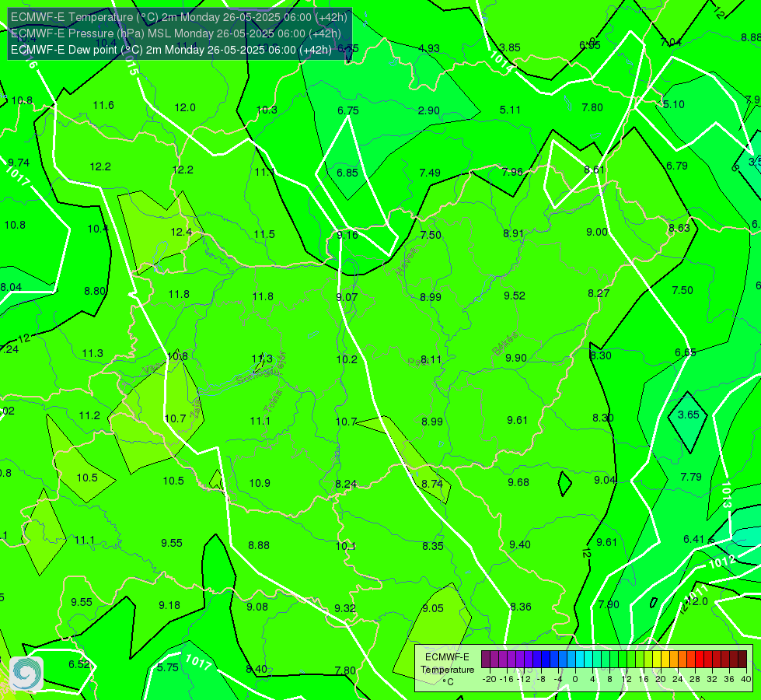Click the 10.9 temperature value
The width and height of the screenshot is (761, 700).
pyautogui.click(x=260, y=483)
